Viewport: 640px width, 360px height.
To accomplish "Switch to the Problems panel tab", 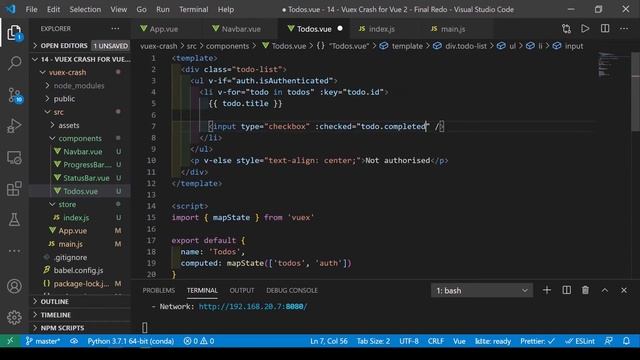I will [159, 290].
